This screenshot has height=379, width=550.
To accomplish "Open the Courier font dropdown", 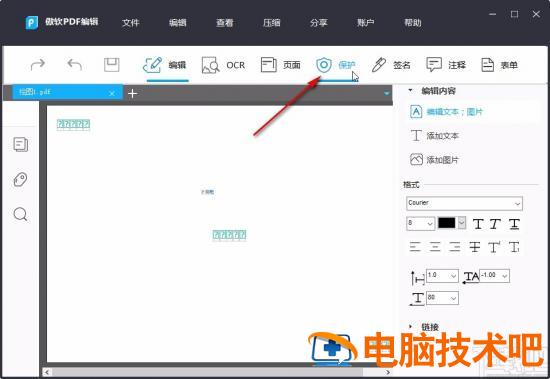I will tap(464, 204).
